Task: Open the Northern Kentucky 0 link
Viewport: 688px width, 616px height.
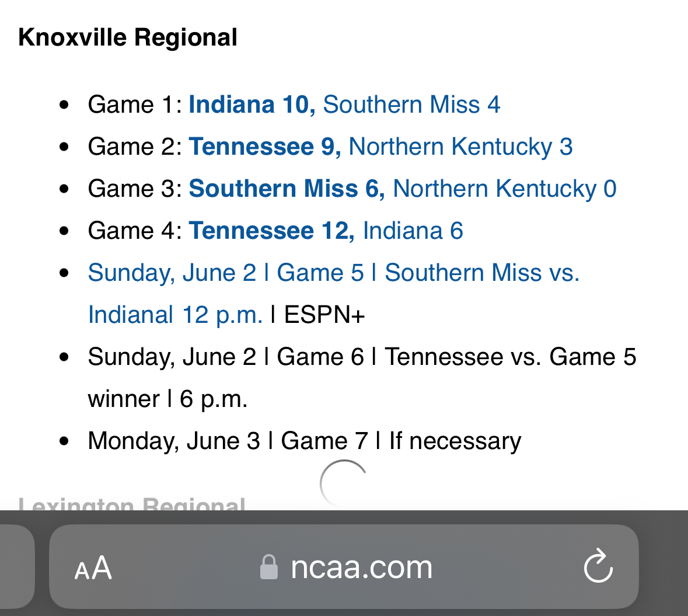Action: [x=505, y=189]
